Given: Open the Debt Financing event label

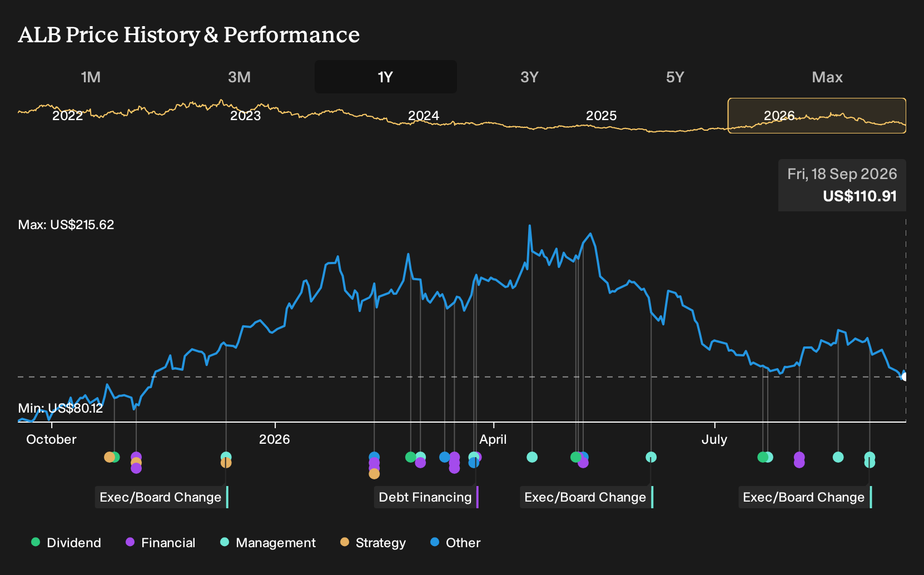Looking at the screenshot, I should pyautogui.click(x=426, y=497).
